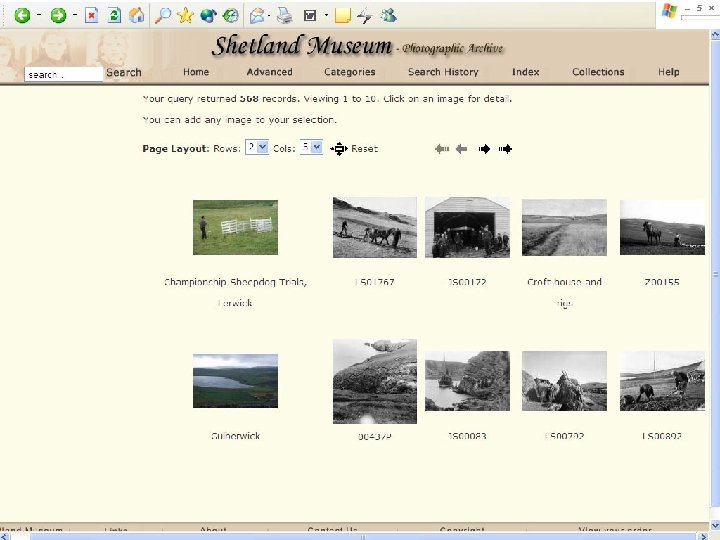This screenshot has width=720, height=540.
Task: Open the Mail button dropdown arrow
Action: [x=269, y=16]
